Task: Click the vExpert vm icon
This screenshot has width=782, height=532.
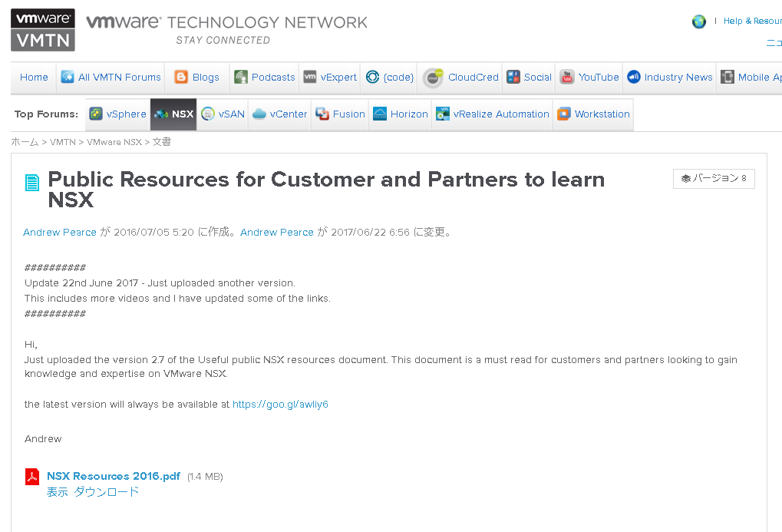Action: point(310,76)
